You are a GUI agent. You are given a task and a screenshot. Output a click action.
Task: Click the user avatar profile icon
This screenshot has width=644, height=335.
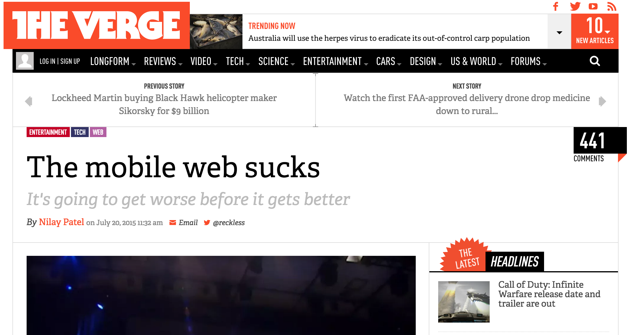click(25, 61)
